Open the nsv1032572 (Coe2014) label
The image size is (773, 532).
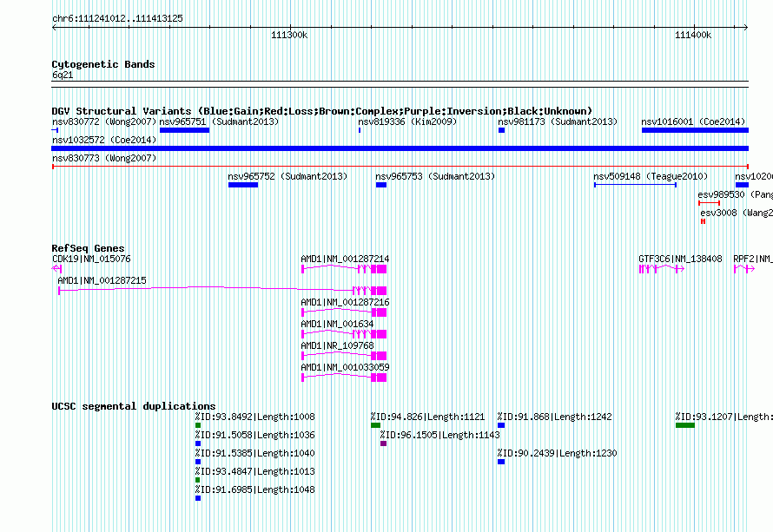coord(104,140)
